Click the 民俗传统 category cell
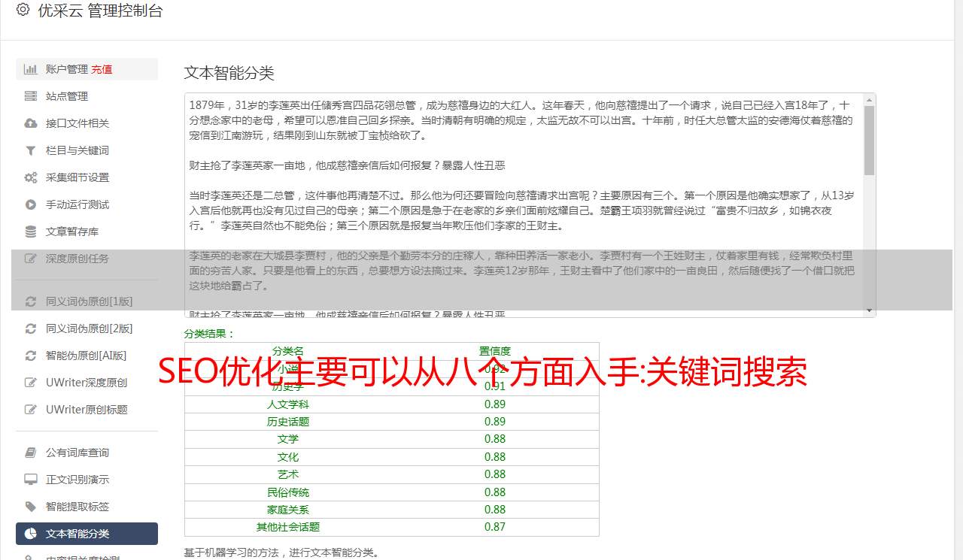The width and height of the screenshot is (963, 560). (288, 492)
